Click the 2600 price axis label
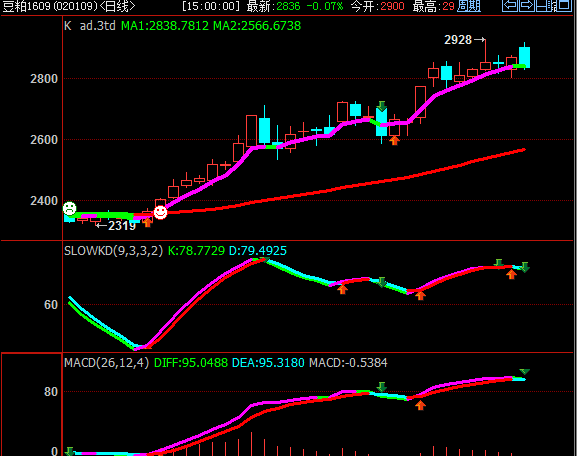This screenshot has height=456, width=577. pos(44,139)
